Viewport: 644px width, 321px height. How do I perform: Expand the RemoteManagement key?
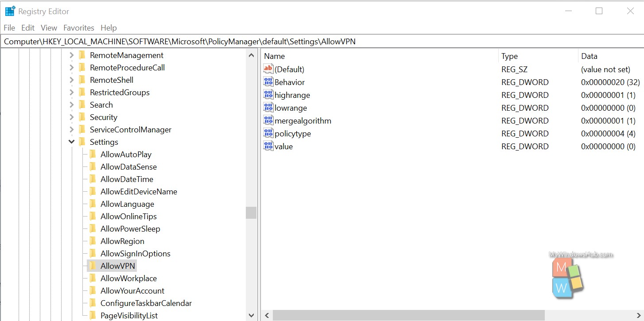[x=71, y=55]
